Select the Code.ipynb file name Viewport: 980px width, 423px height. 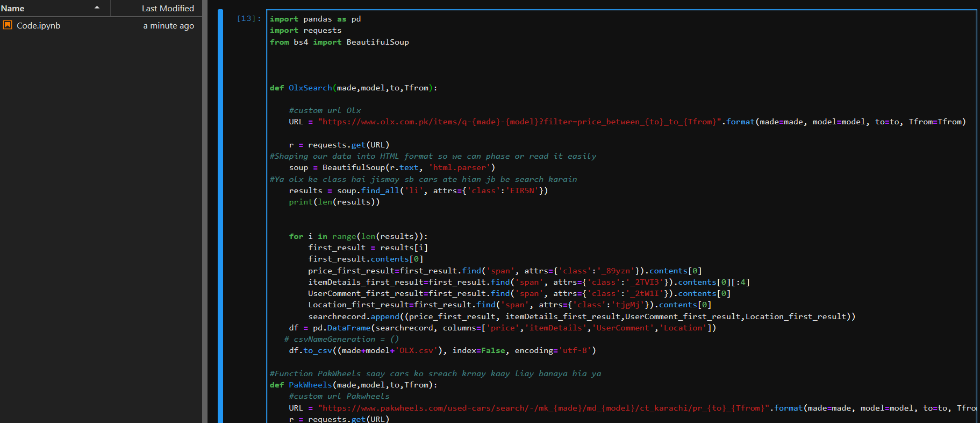[x=39, y=25]
